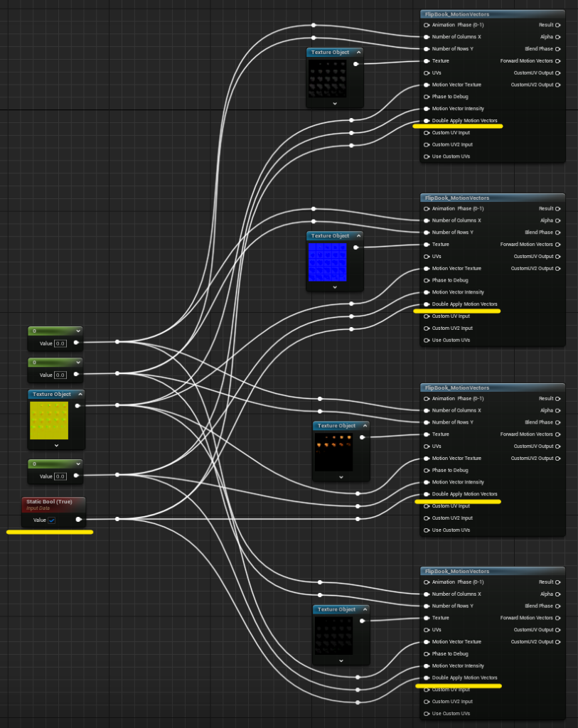Viewport: 578px width, 728px height.
Task: Click the topmost Texture Object output pin
Action: [356, 64]
